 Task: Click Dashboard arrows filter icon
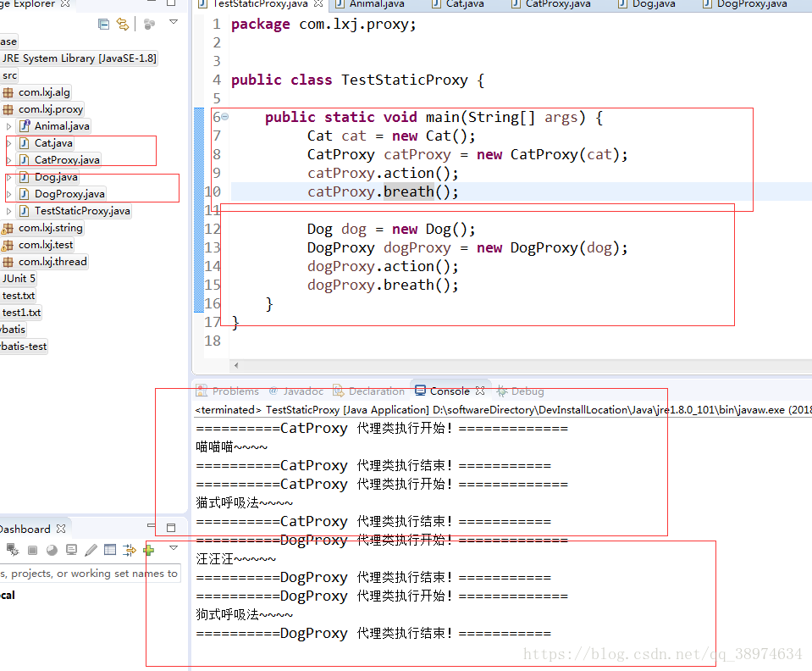[x=130, y=550]
